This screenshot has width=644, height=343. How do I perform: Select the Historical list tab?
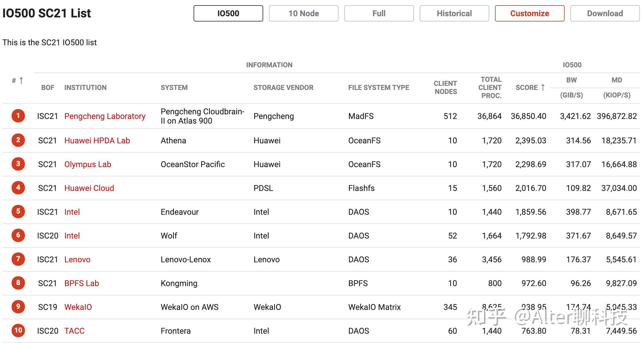454,13
